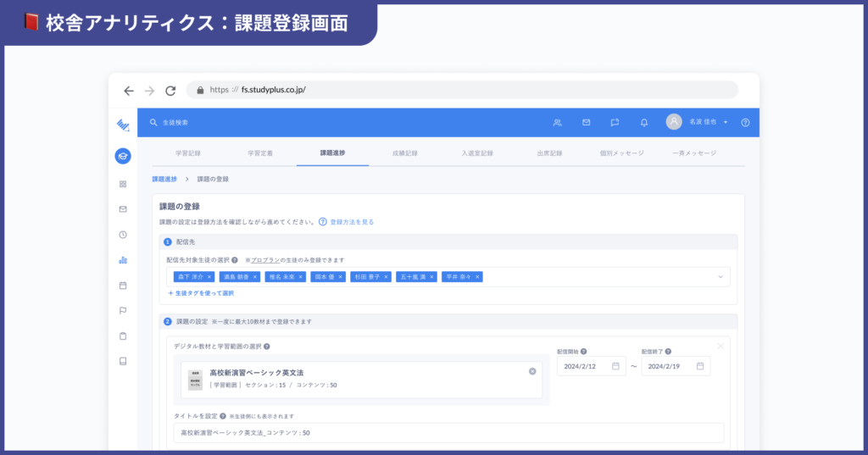
Task: Open the 登録方法を見る link
Action: (x=352, y=222)
